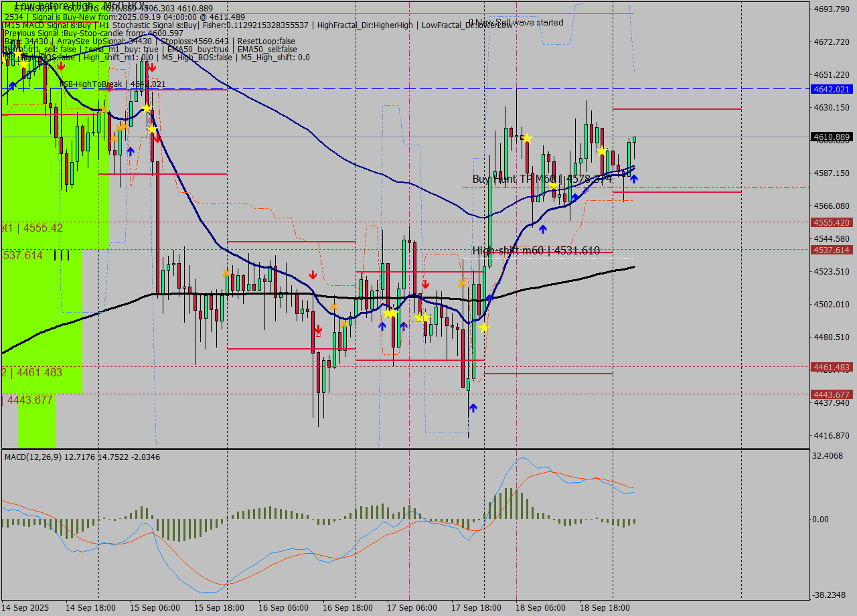Click the red down arrow above the 16 Sep candles
Image resolution: width=857 pixels, height=616 pixels.
click(313, 274)
